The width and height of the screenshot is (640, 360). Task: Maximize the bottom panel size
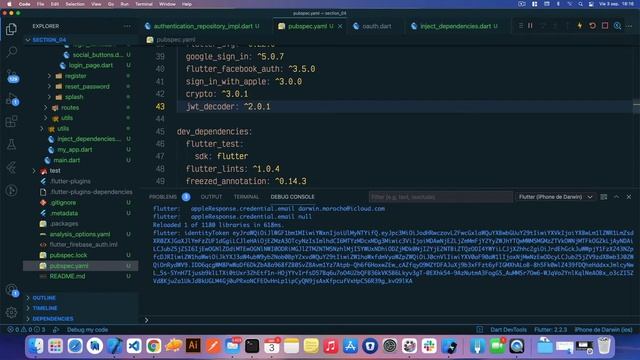(616, 197)
